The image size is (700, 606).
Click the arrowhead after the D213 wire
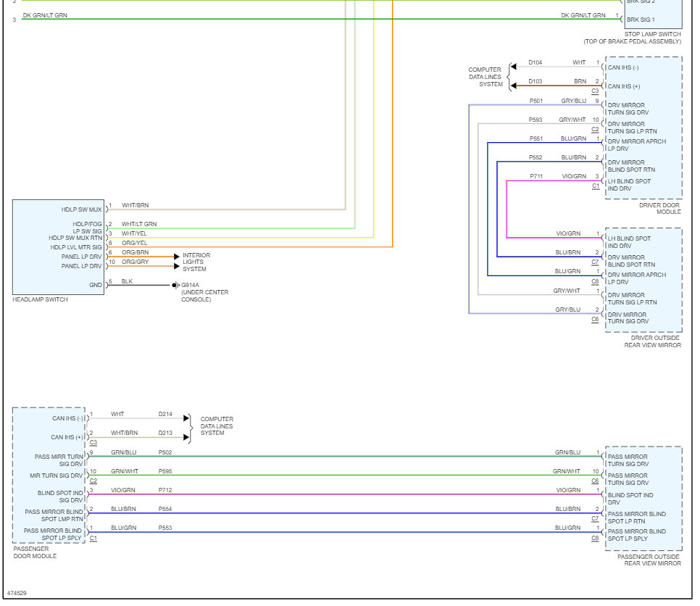(x=186, y=437)
